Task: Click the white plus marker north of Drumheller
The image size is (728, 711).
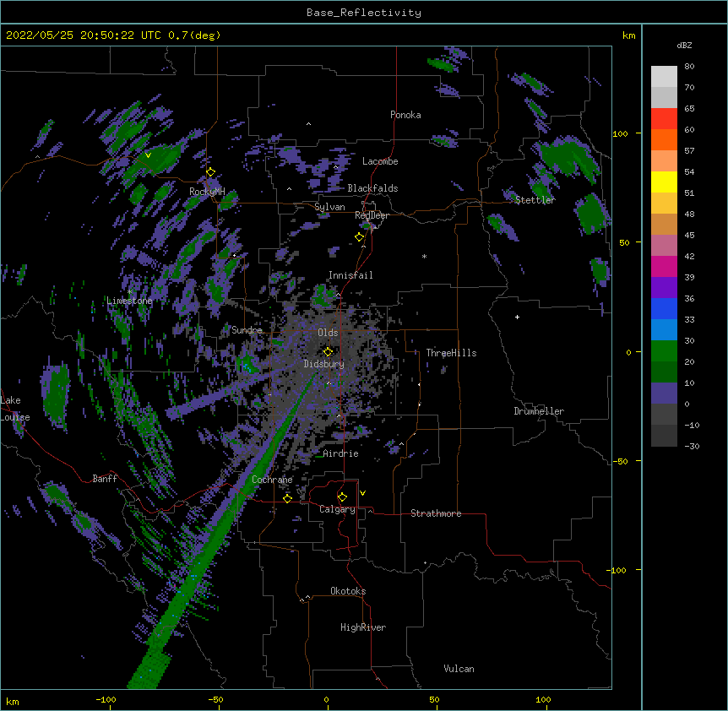Action: tap(517, 317)
